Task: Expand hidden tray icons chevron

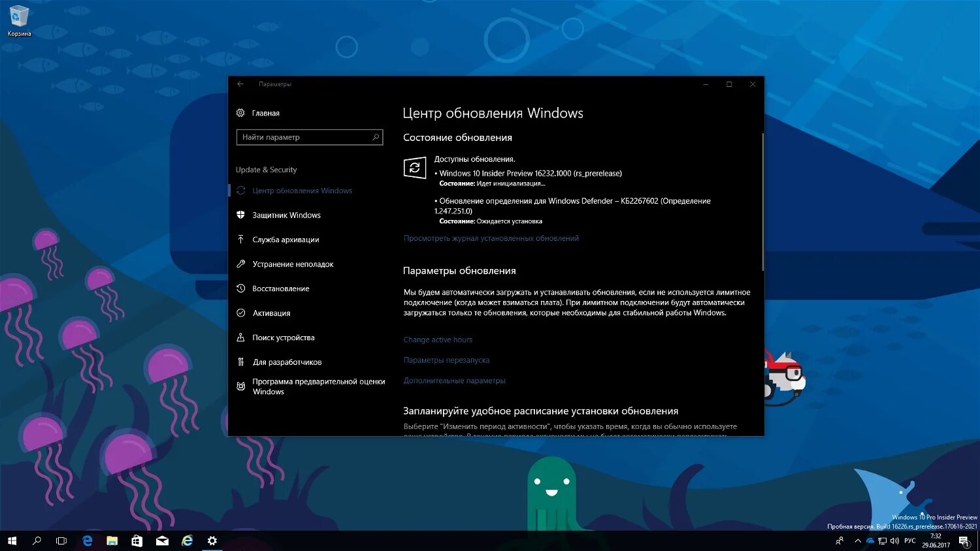Action: tap(858, 541)
